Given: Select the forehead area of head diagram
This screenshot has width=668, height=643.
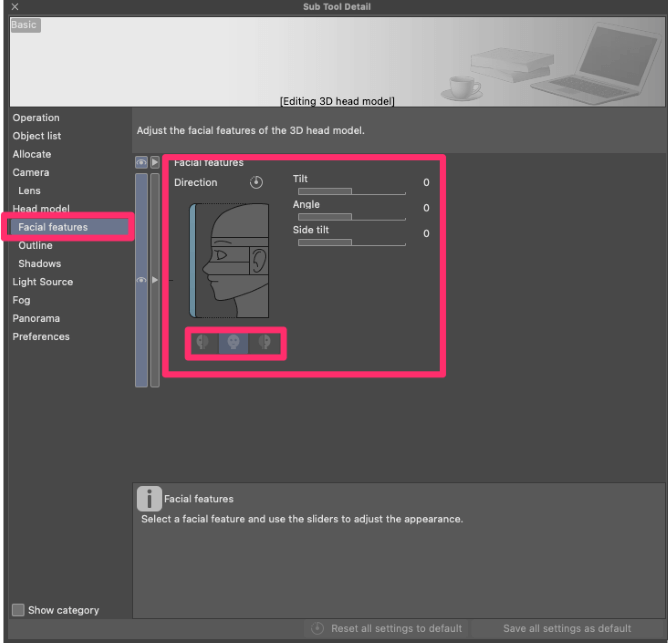Looking at the screenshot, I should (241, 222).
